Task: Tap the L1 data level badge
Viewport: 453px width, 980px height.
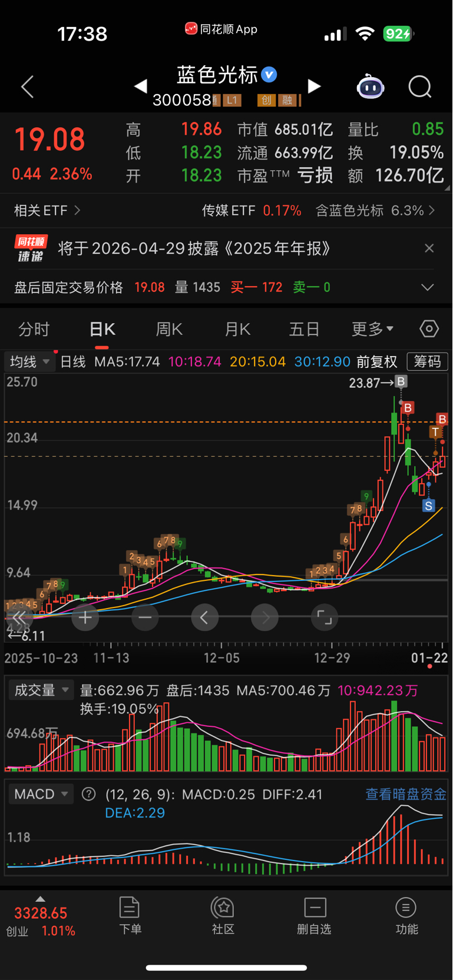Action: pos(232,100)
